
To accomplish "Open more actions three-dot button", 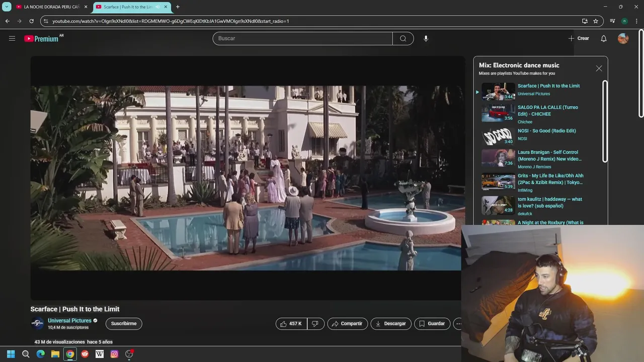I will pos(458,324).
